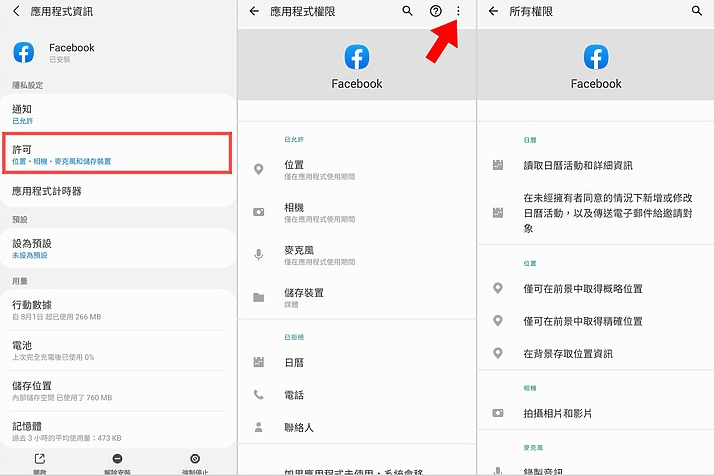The image size is (714, 476).
Task: Tap pin icon beside 在背景存取位置資訊
Action: [x=498, y=353]
